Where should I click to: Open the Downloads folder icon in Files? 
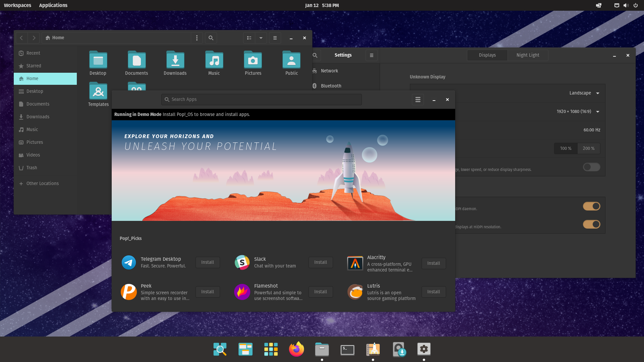click(175, 60)
